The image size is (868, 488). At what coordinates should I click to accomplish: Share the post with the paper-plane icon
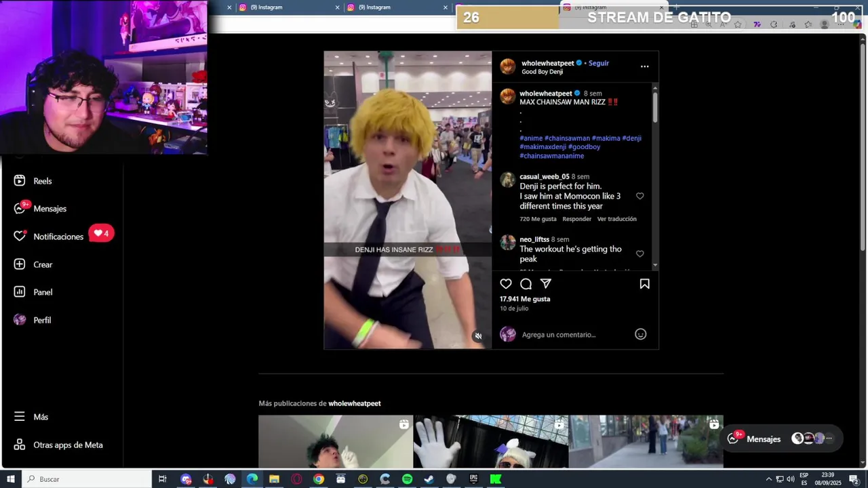(x=546, y=284)
